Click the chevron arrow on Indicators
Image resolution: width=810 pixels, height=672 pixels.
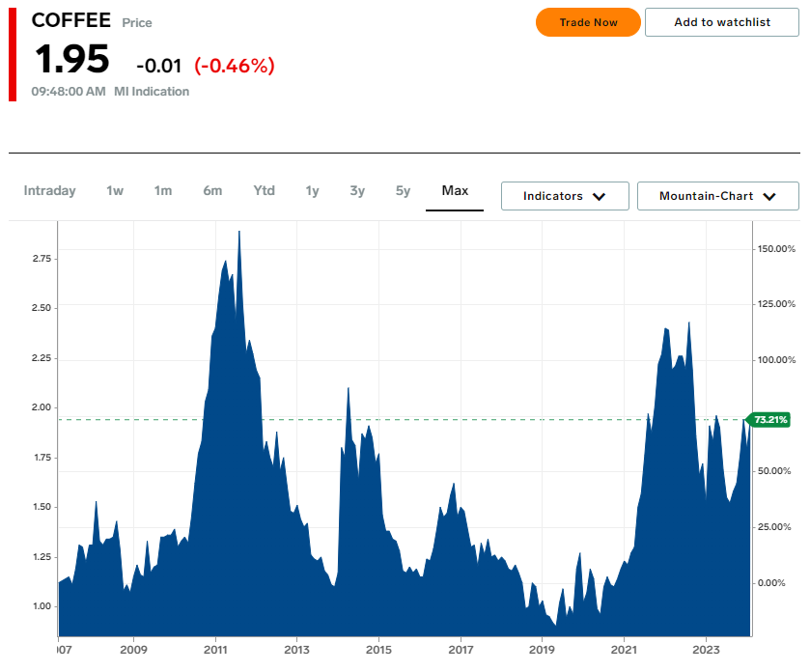(x=599, y=196)
